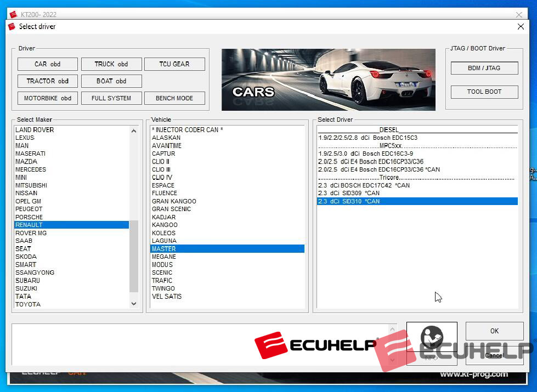Screen dimensions: 537x392
Task: Select the EDC16CP33/C36 *CAN driver
Action: coord(417,170)
